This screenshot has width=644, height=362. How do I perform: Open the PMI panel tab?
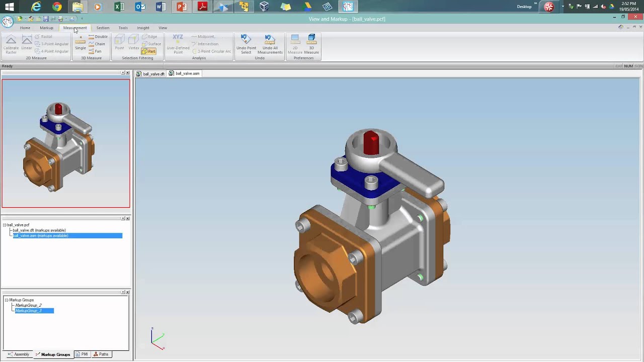[x=82, y=354]
